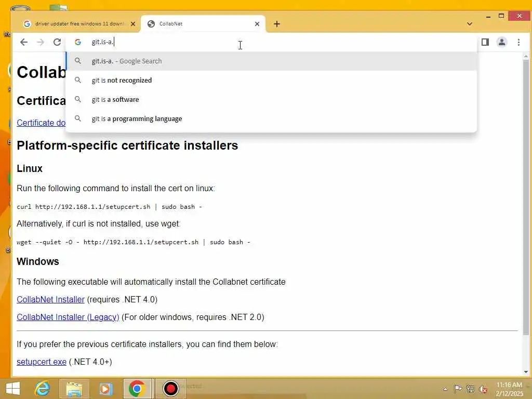Open the Certificate download link

point(41,123)
